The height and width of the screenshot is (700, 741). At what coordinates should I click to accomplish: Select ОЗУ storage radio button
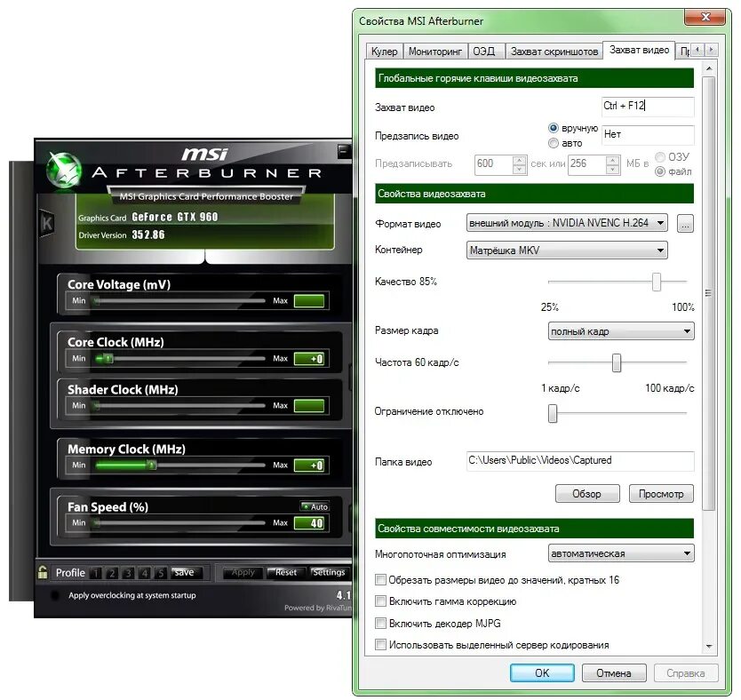(660, 157)
